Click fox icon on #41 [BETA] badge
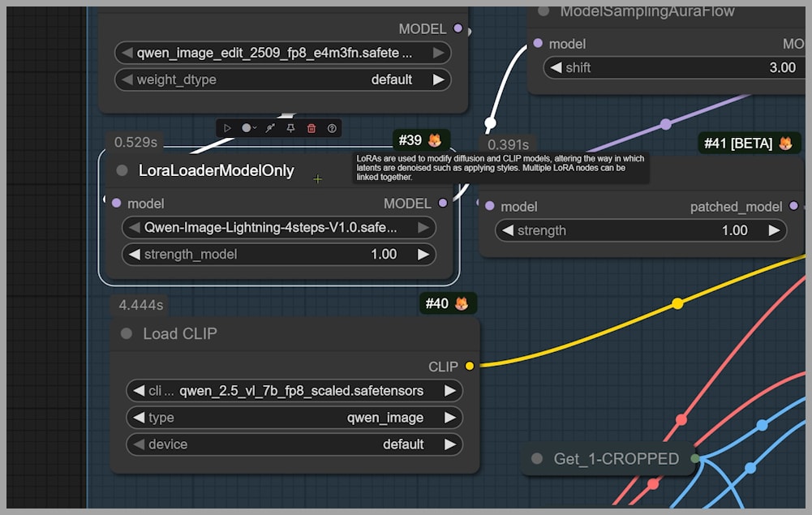The height and width of the screenshot is (515, 812). pyautogui.click(x=785, y=144)
